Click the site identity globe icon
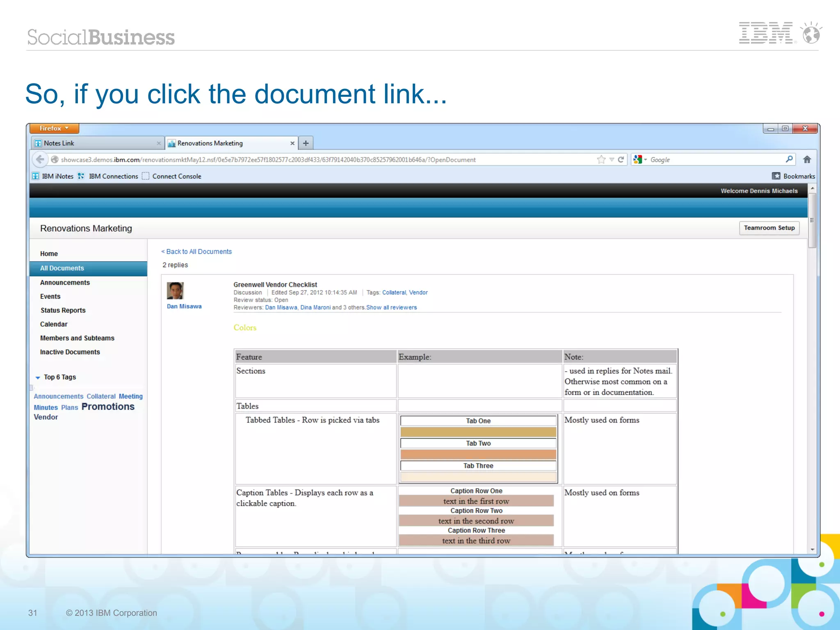This screenshot has height=630, width=840. (x=55, y=159)
